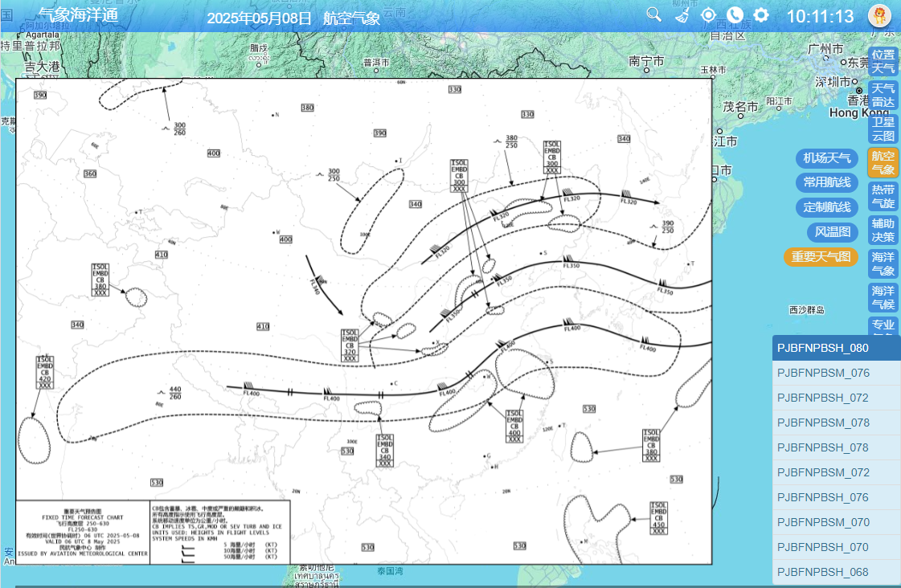Select chart PJBFNPBSH_076 in the list
The width and height of the screenshot is (901, 588).
pos(836,497)
